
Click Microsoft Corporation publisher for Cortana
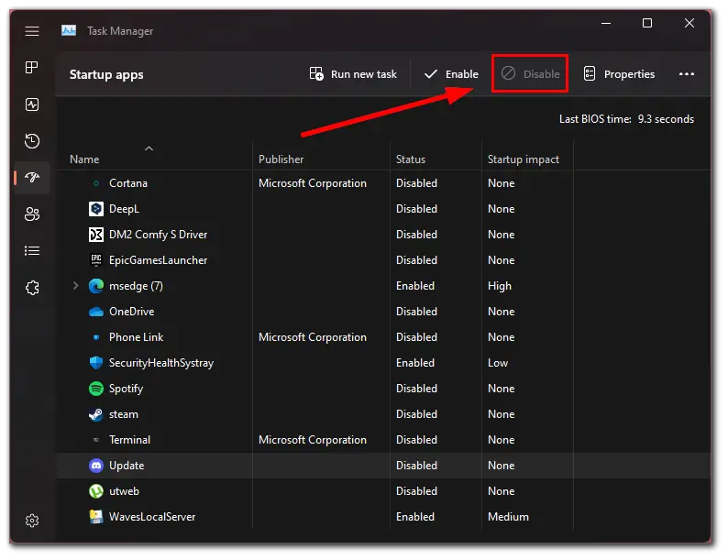313,183
